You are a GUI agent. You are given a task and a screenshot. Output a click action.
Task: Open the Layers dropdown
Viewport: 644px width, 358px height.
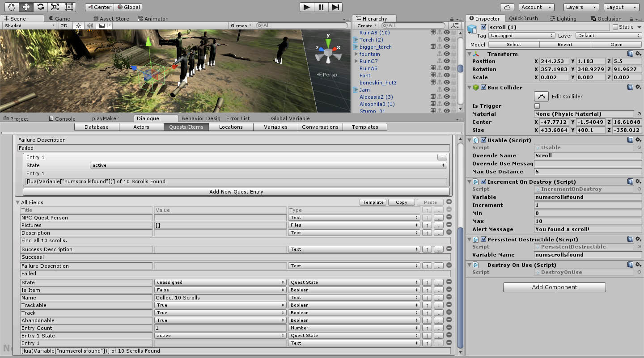581,7
